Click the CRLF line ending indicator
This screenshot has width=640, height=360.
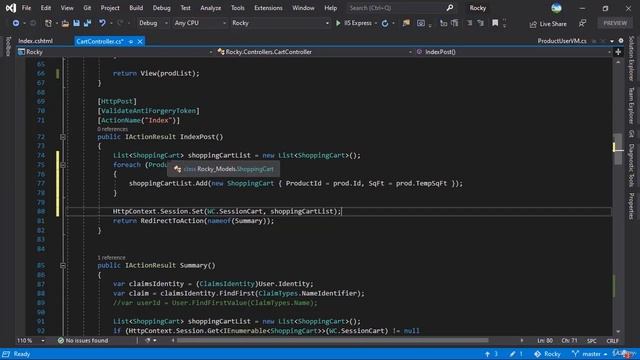(612, 340)
